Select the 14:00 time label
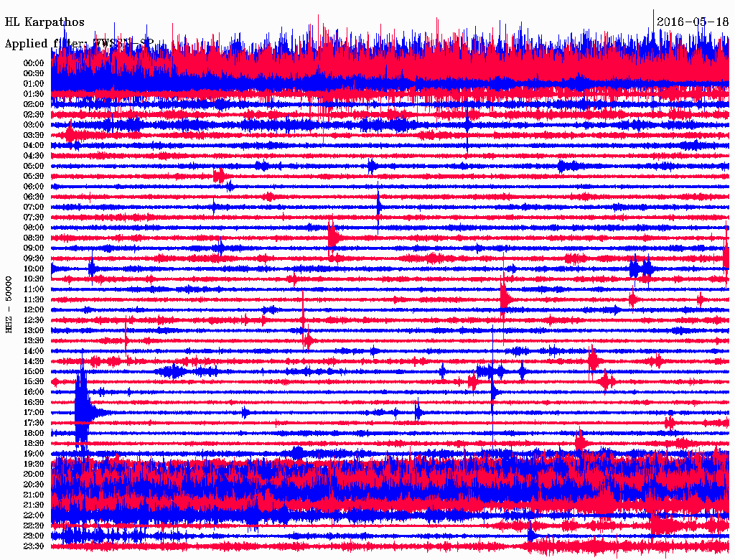Viewport: 735px width, 560px height. click(x=33, y=351)
